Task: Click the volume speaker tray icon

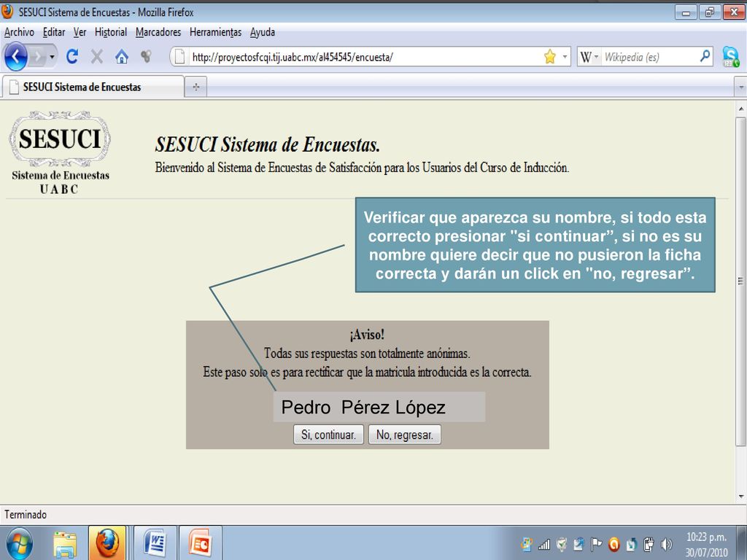Action: [x=667, y=544]
